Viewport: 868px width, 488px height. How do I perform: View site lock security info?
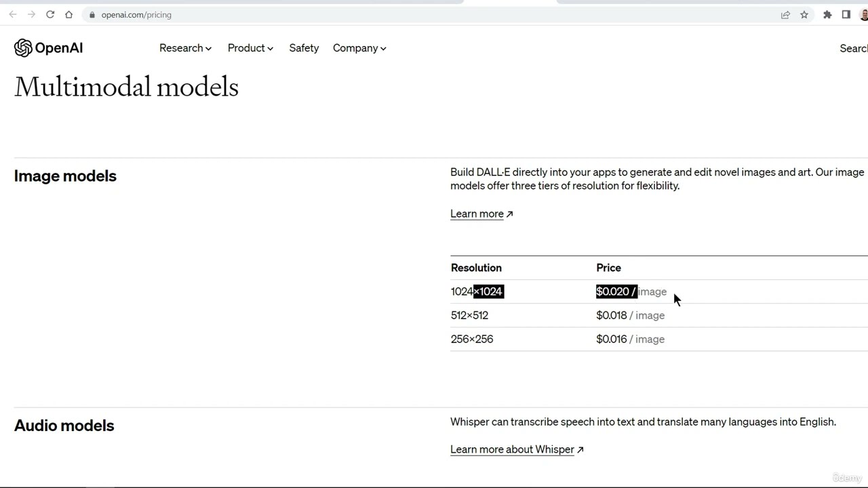tap(92, 14)
